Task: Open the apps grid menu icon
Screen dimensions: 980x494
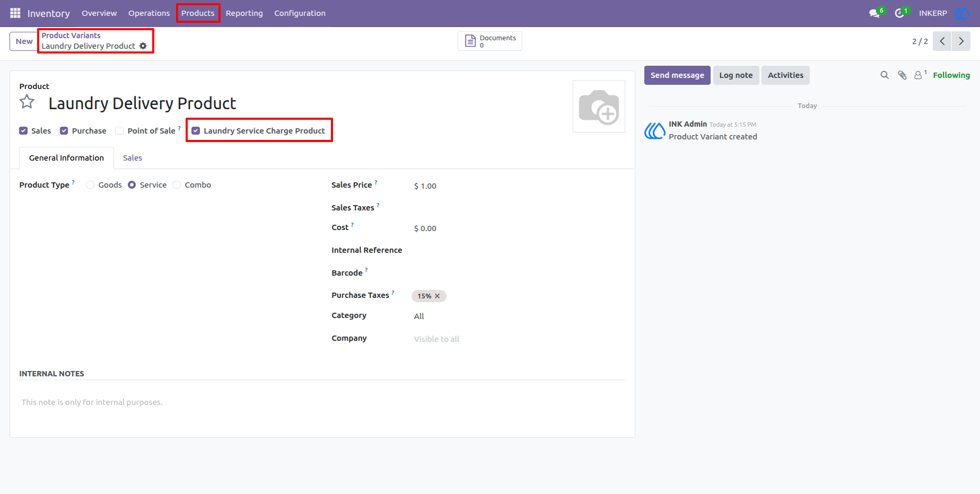Action: 15,13
